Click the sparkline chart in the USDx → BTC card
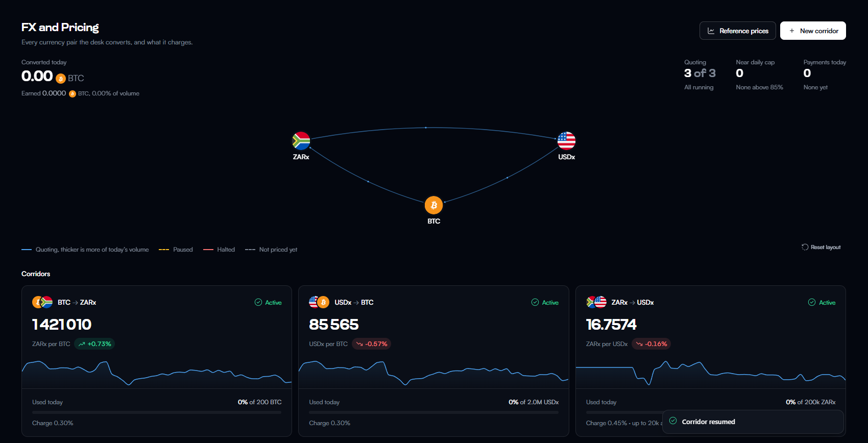This screenshot has width=868, height=443. point(433,374)
